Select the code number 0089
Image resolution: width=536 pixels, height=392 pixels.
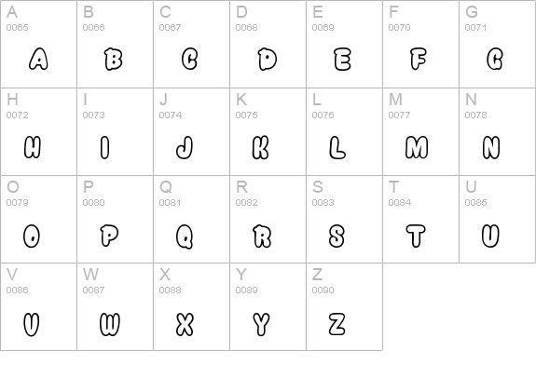(x=246, y=290)
